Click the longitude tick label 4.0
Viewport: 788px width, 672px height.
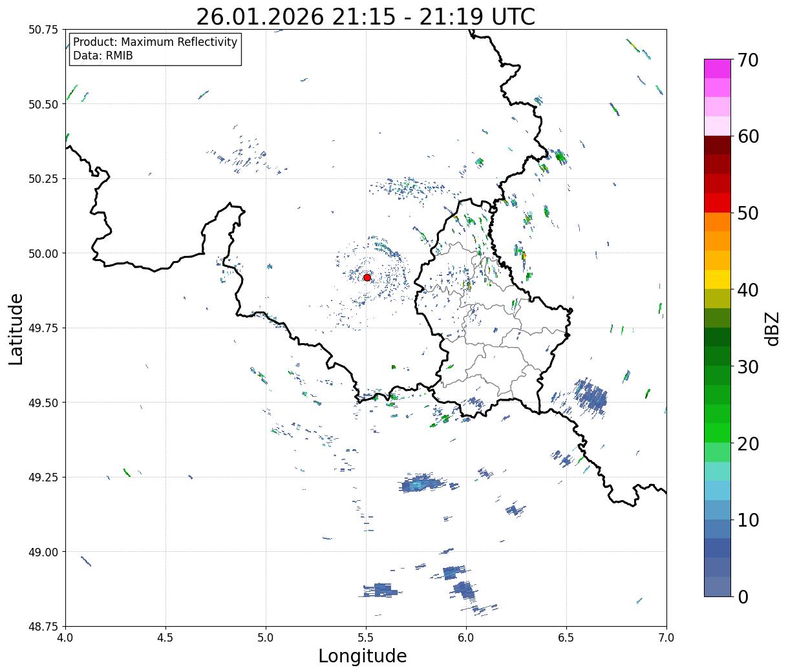coord(65,638)
